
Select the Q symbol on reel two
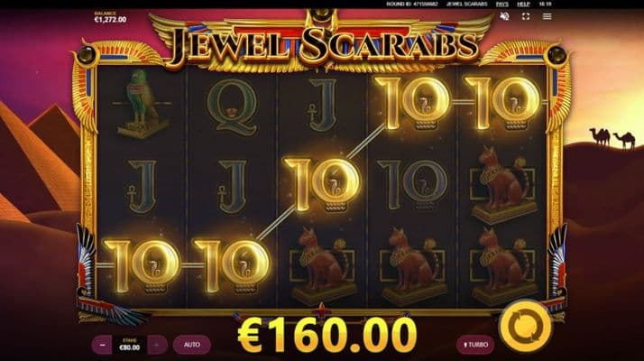point(232,106)
